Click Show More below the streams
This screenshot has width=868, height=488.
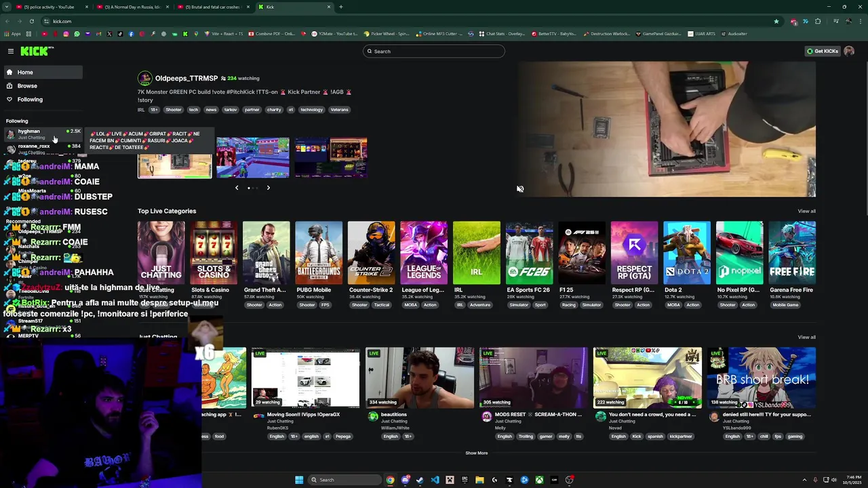pyautogui.click(x=476, y=453)
